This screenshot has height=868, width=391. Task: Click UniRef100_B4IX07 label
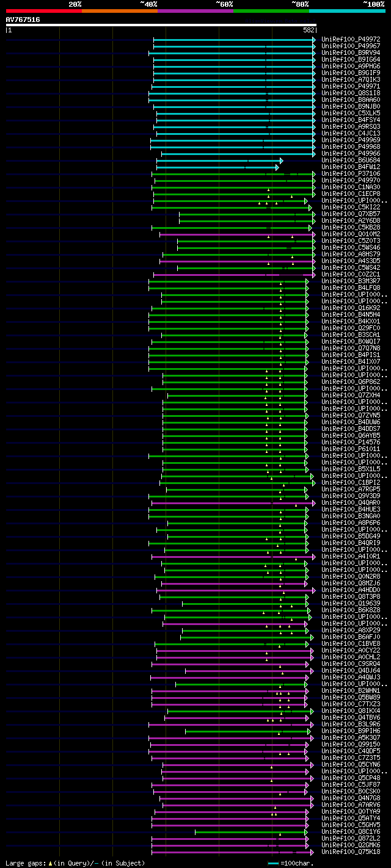[x=351, y=361]
